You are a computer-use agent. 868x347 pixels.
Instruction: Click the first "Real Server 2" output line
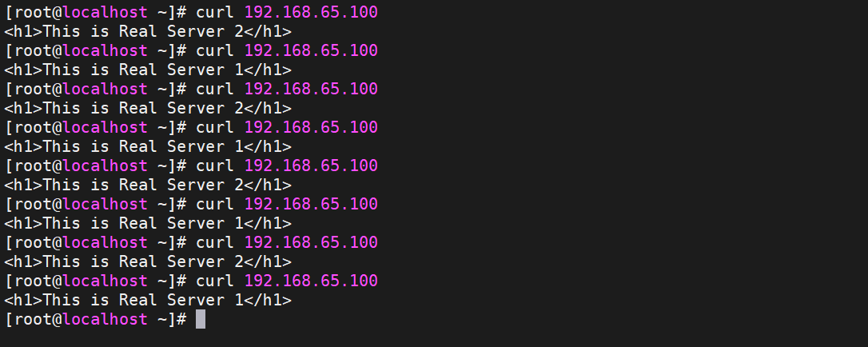[x=148, y=31]
